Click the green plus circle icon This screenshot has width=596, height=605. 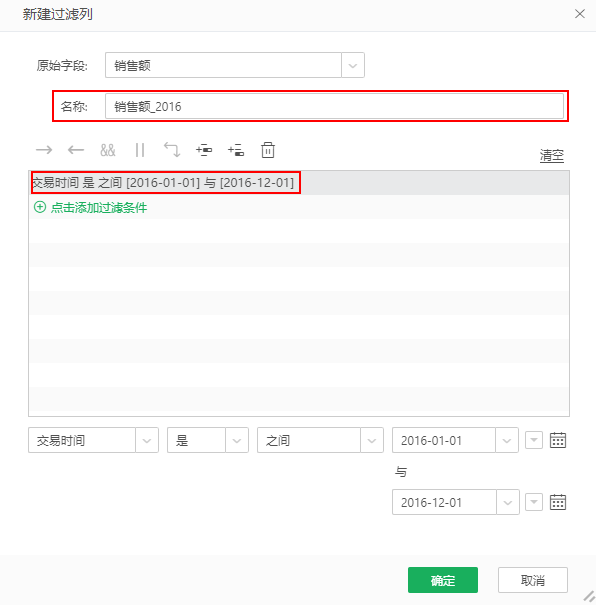click(x=40, y=207)
